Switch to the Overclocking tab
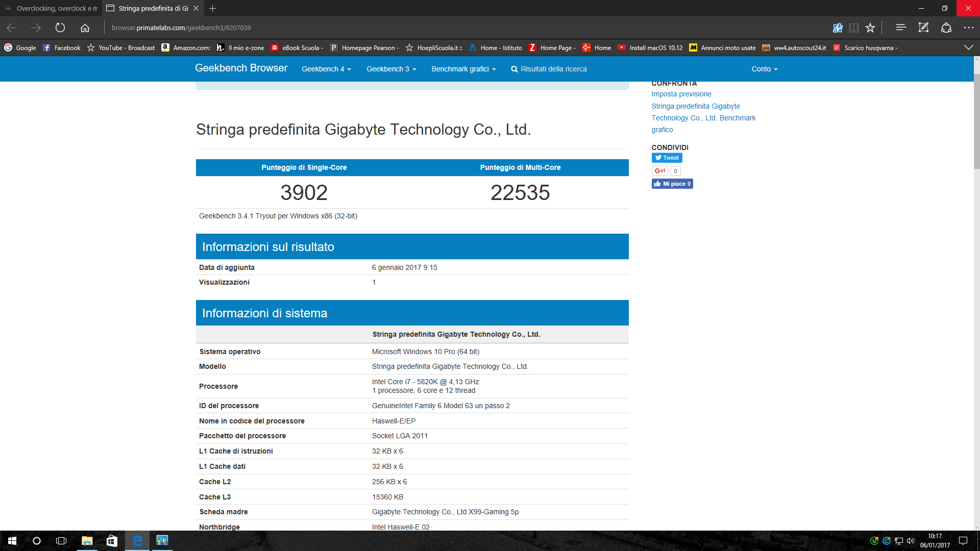The height and width of the screenshot is (551, 980). [51, 8]
